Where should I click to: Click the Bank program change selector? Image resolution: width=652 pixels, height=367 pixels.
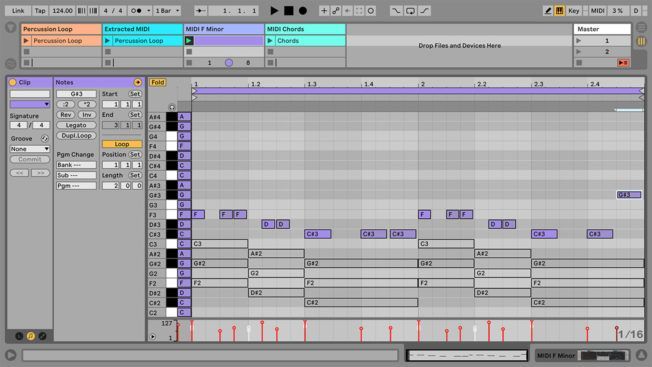[x=76, y=165]
